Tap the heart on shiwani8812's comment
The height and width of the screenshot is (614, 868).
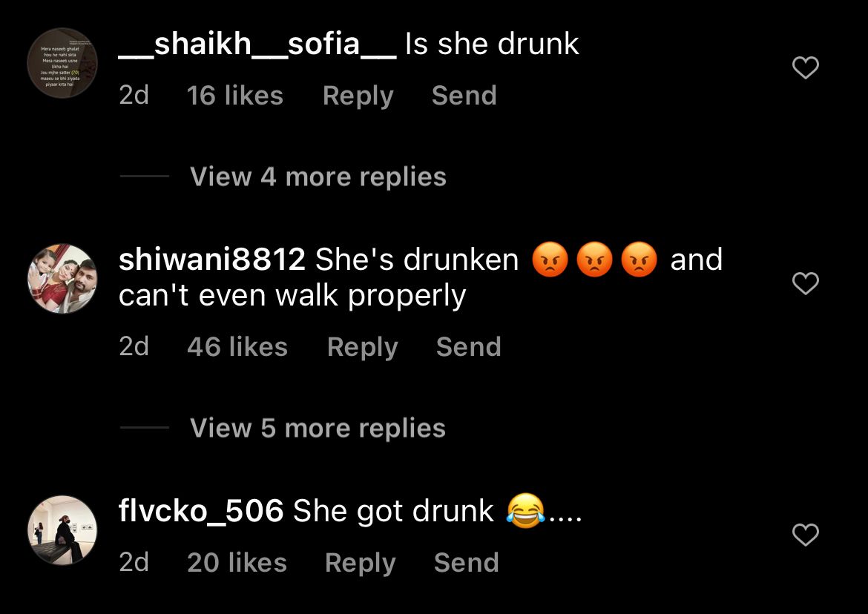click(806, 283)
